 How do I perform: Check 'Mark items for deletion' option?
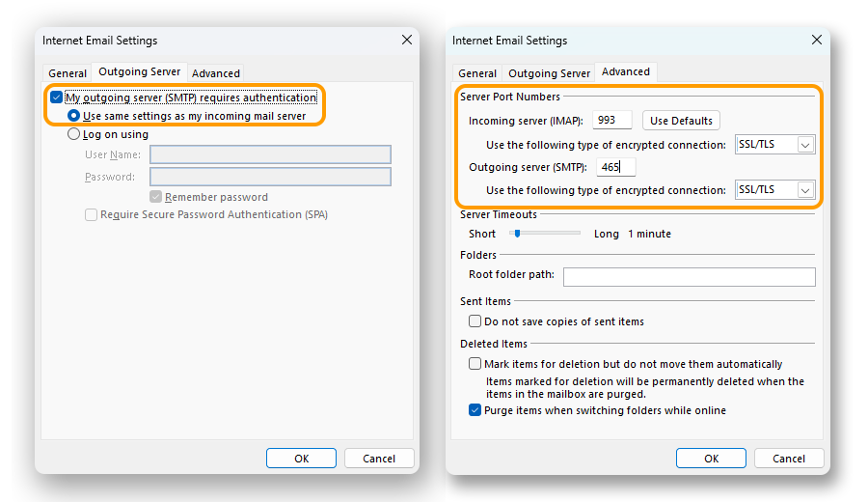click(x=475, y=364)
